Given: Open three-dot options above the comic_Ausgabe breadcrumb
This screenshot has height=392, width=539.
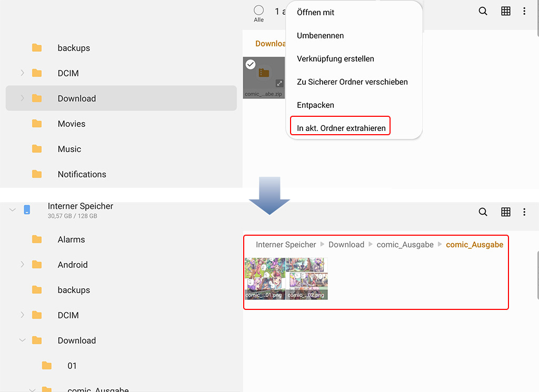Looking at the screenshot, I should [x=524, y=212].
